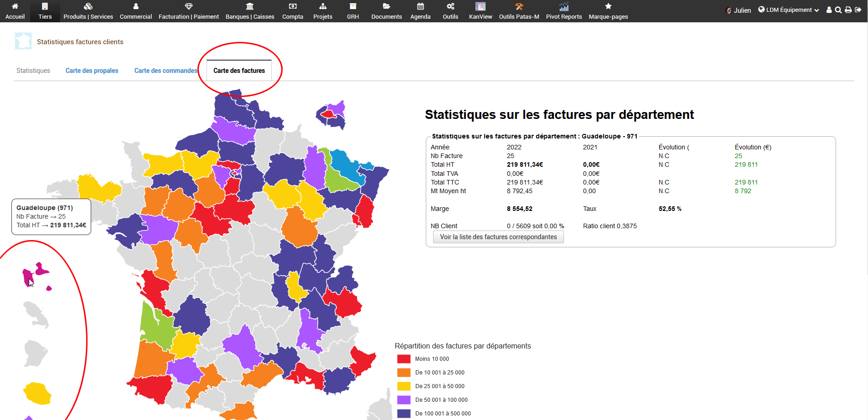Switch to the Carte des propales tab
868x420 pixels.
coord(92,71)
